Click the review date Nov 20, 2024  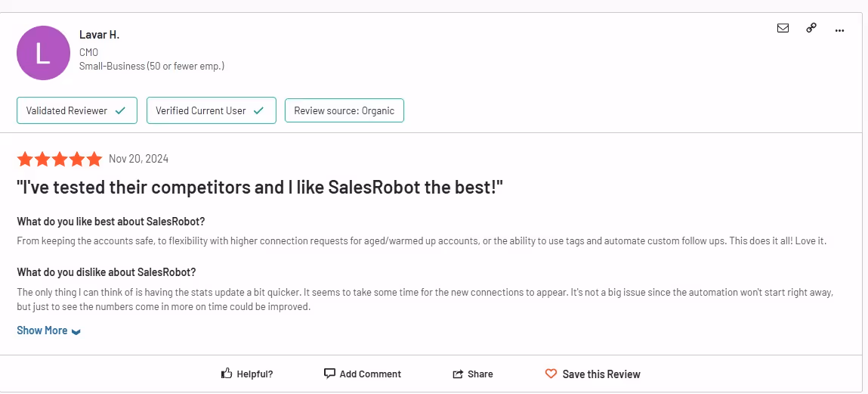click(138, 159)
